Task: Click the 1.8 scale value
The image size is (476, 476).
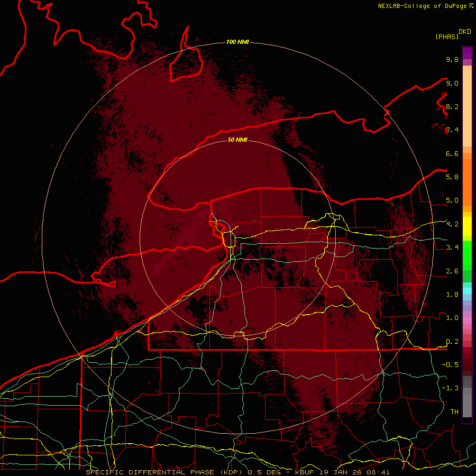Action: click(x=452, y=295)
